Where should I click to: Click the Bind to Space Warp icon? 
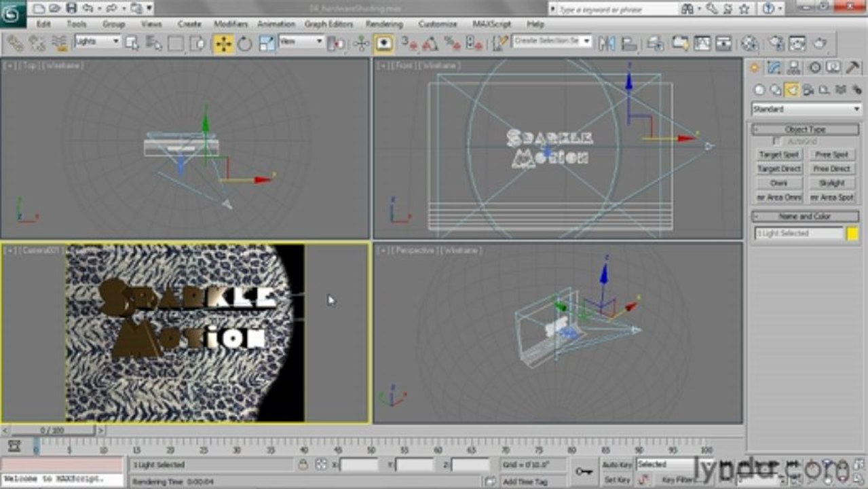(60, 43)
